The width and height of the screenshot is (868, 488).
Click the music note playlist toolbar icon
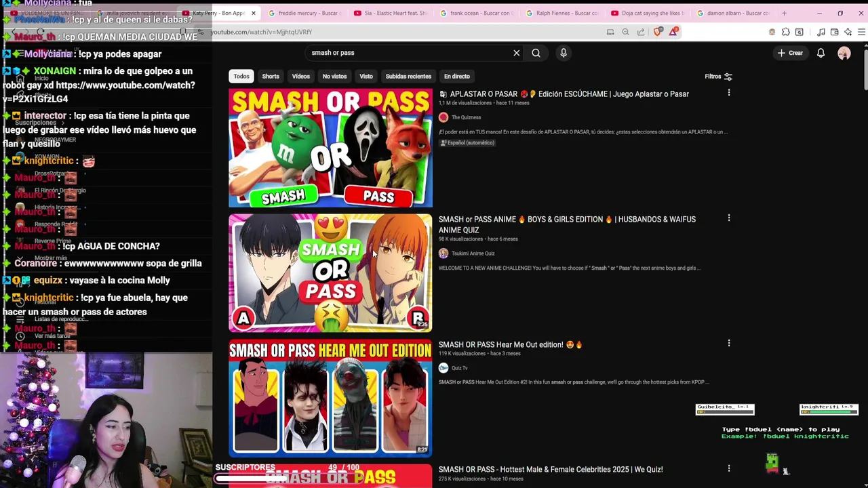coord(821,32)
